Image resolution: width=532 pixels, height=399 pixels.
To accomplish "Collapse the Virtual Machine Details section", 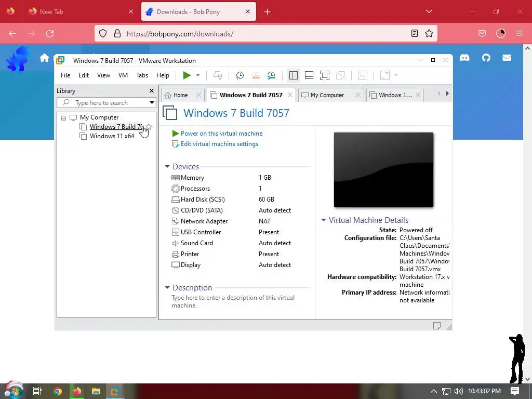I will click(x=324, y=220).
